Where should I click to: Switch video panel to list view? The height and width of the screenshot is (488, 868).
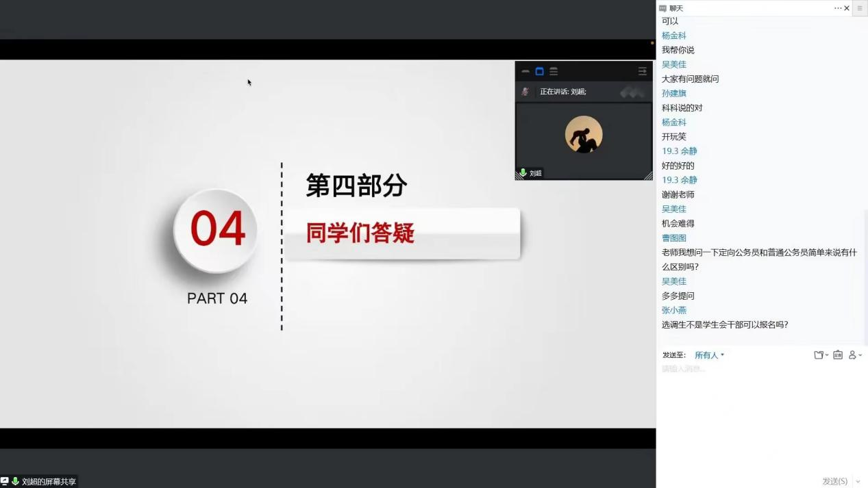coord(554,71)
